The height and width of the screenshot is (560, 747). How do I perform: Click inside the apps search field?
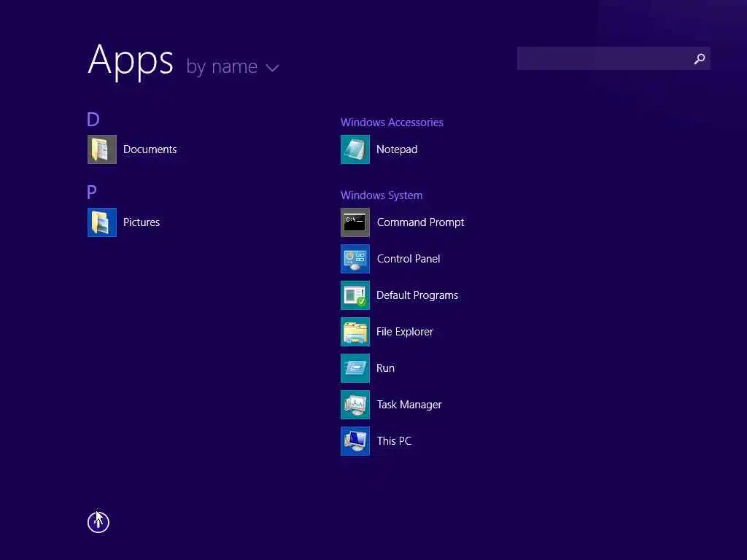(x=614, y=58)
